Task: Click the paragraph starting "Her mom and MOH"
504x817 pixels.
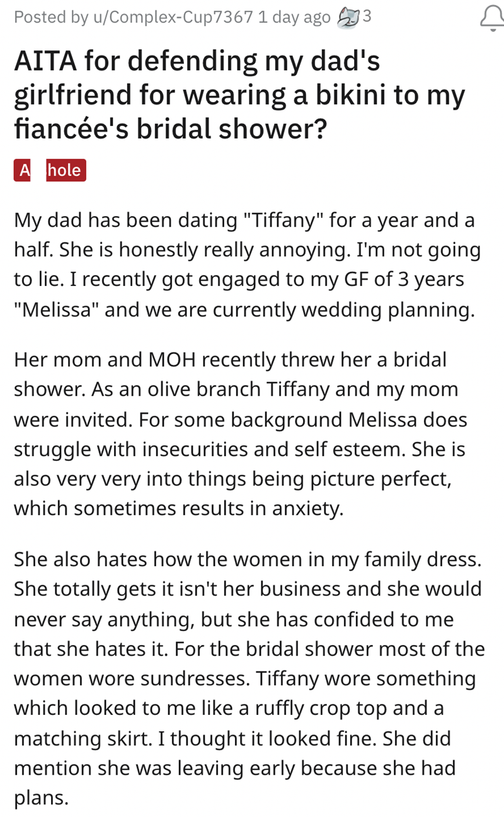Action: tap(239, 434)
